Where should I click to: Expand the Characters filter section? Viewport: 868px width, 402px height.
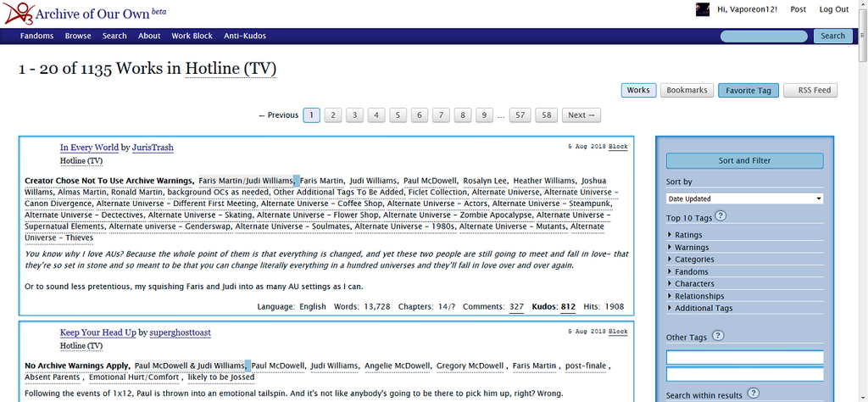(x=694, y=283)
